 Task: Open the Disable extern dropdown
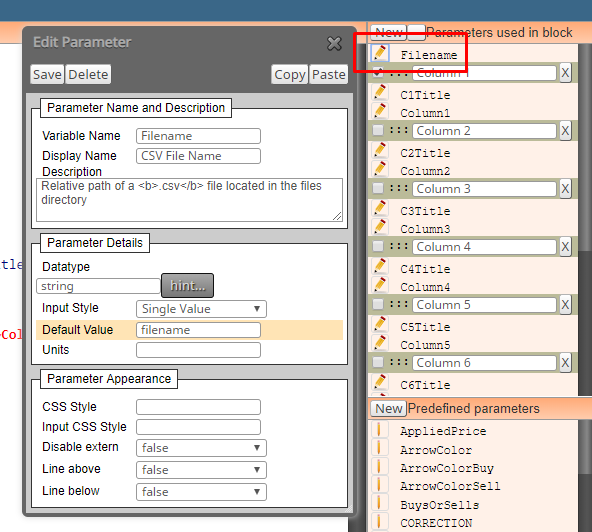[201, 448]
